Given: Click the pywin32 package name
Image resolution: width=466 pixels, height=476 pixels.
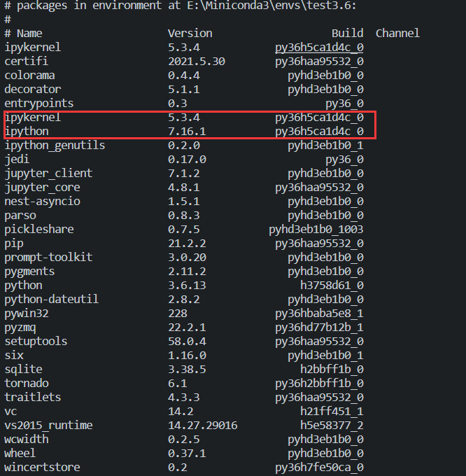Looking at the screenshot, I should (27, 314).
